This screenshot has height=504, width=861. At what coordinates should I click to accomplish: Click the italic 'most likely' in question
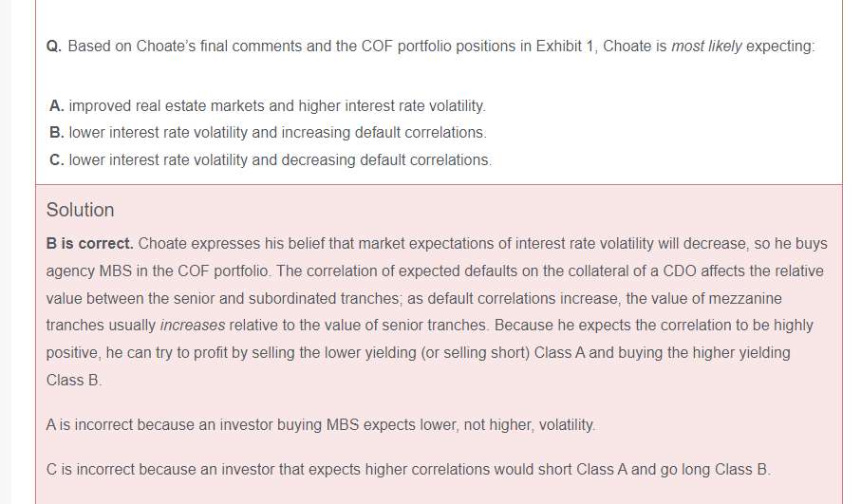click(706, 46)
